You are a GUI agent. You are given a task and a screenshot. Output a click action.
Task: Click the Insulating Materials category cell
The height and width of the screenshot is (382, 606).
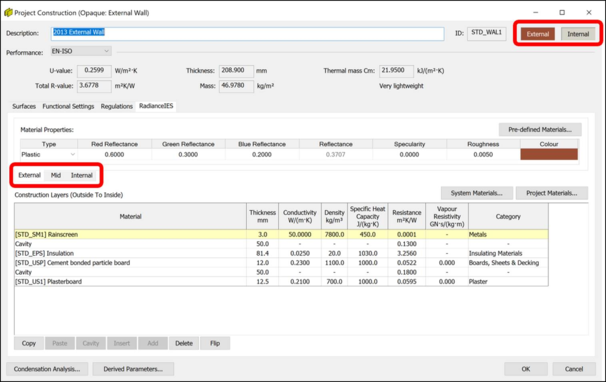point(508,253)
